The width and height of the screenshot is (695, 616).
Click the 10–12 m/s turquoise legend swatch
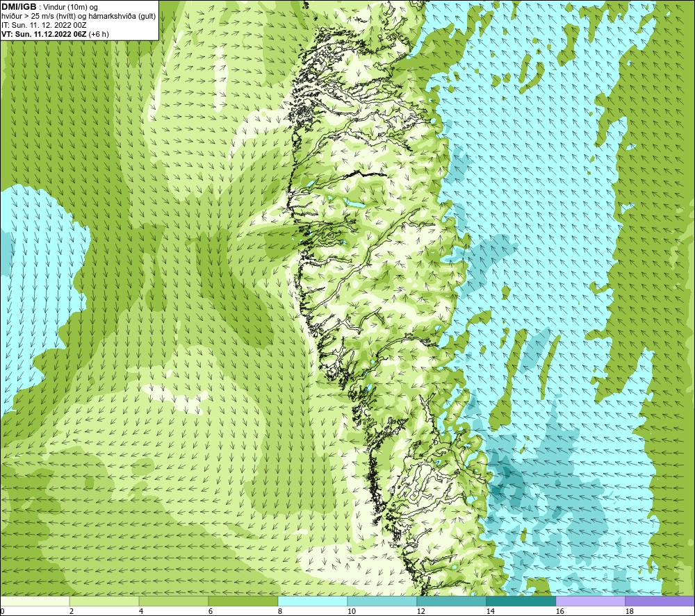pyautogui.click(x=382, y=601)
